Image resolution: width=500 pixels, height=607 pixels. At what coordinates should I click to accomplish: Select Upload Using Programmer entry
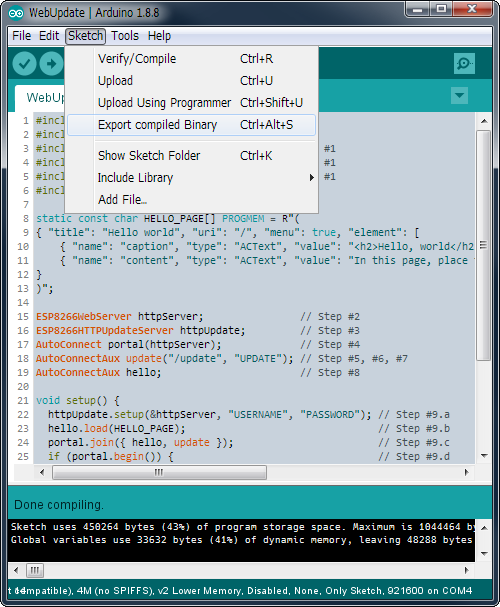(192, 103)
